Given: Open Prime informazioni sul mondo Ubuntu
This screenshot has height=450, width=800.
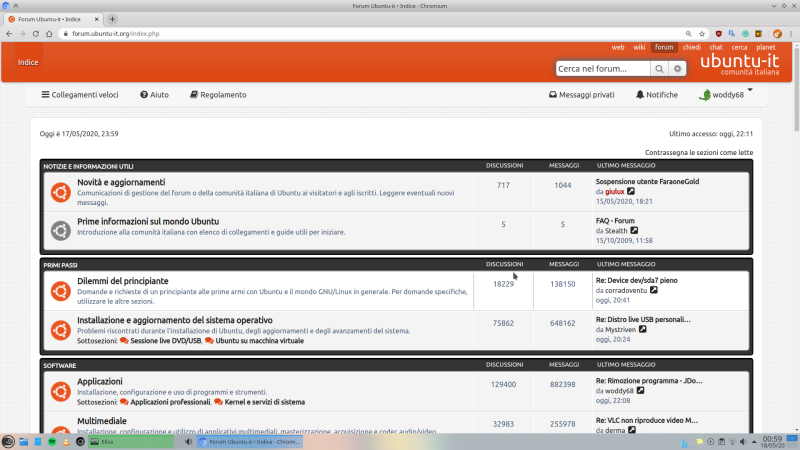Looking at the screenshot, I should coord(148,221).
